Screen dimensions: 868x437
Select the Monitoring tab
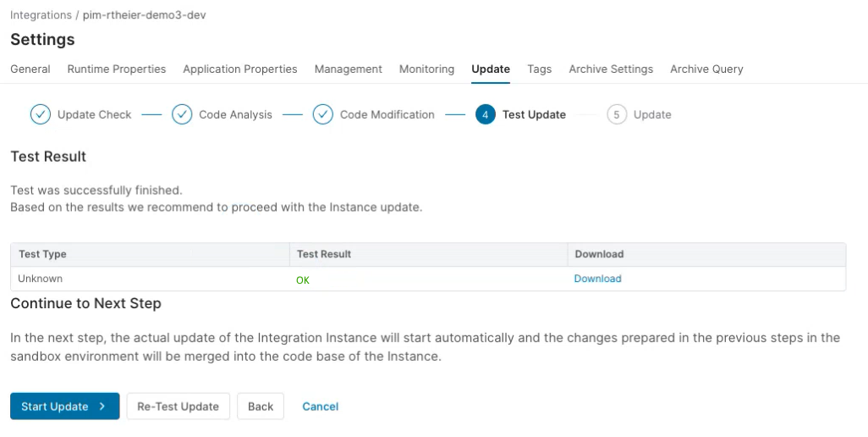coord(426,69)
